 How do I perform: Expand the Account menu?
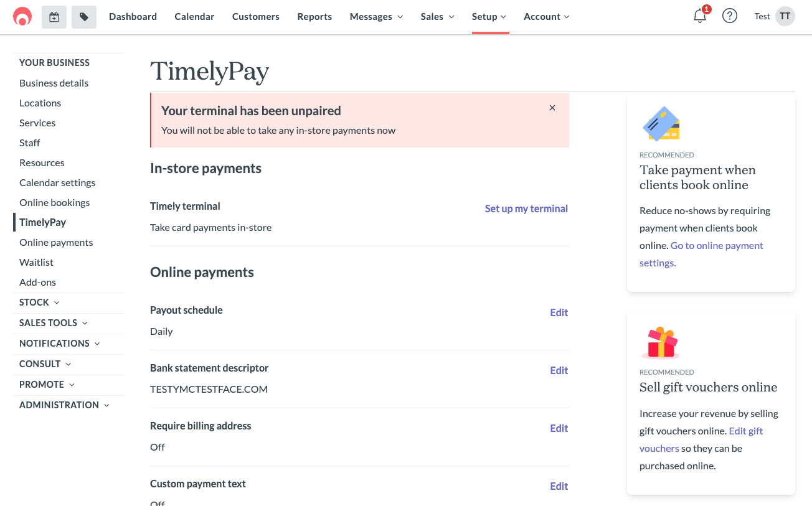click(x=546, y=17)
